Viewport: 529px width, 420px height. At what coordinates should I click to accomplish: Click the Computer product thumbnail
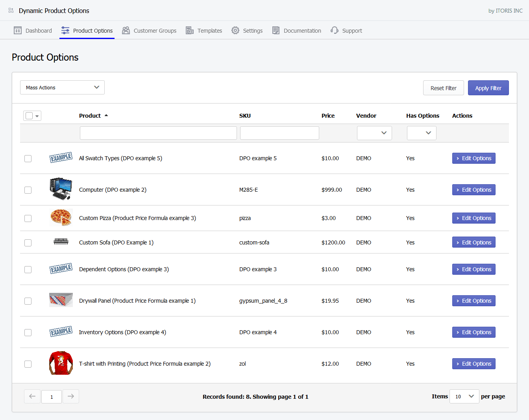pos(61,189)
